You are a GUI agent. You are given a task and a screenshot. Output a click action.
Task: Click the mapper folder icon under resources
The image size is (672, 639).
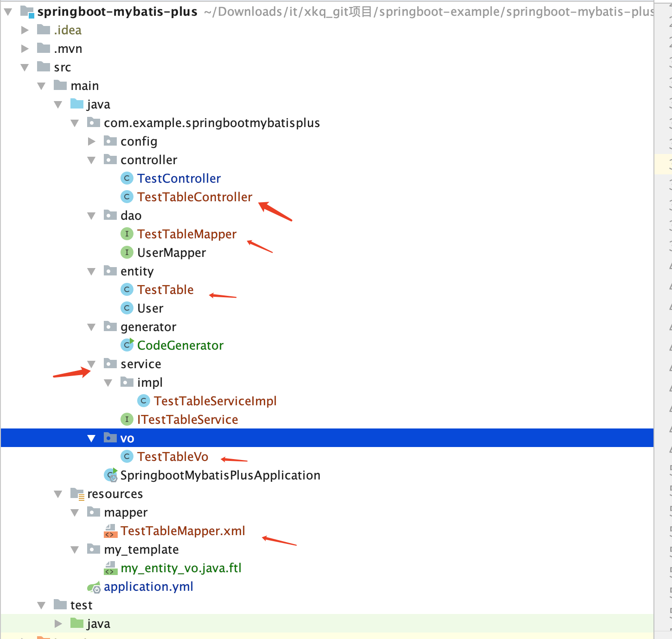pos(94,512)
